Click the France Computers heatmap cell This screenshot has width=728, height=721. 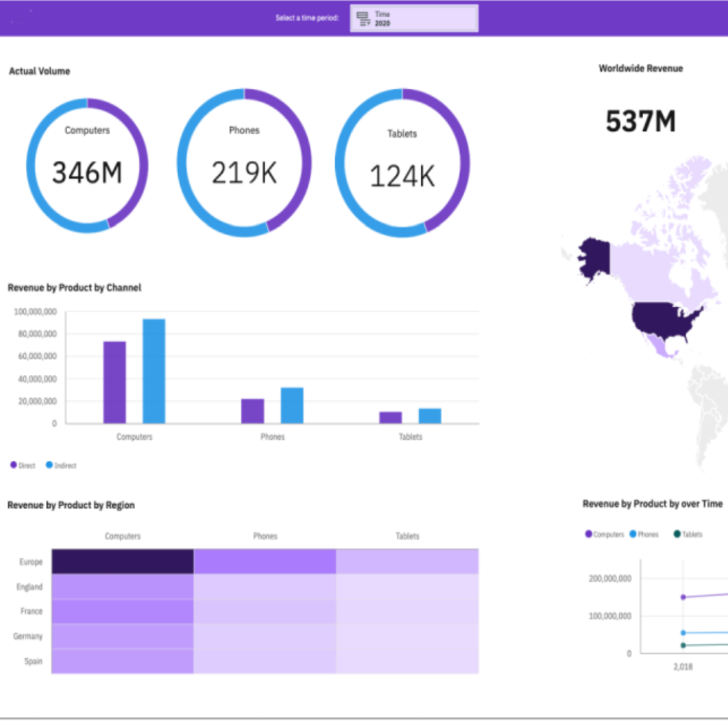tap(123, 611)
